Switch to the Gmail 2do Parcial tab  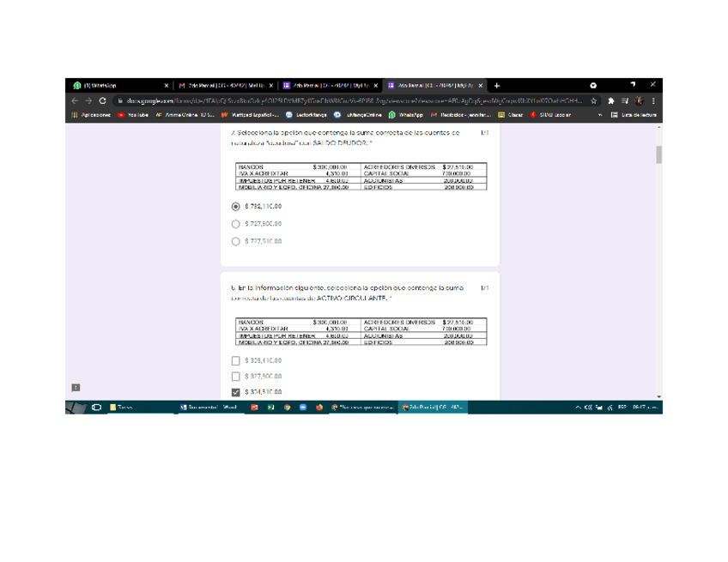(x=222, y=86)
